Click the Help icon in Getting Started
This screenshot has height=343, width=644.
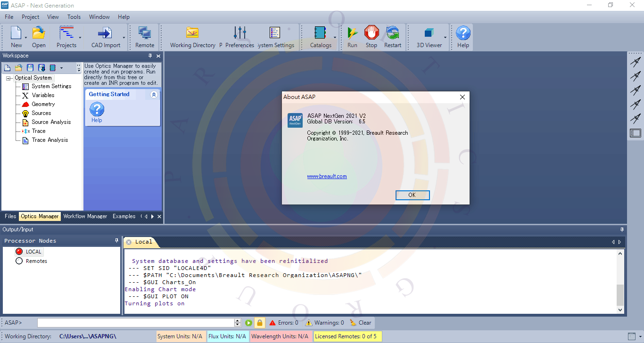click(97, 110)
